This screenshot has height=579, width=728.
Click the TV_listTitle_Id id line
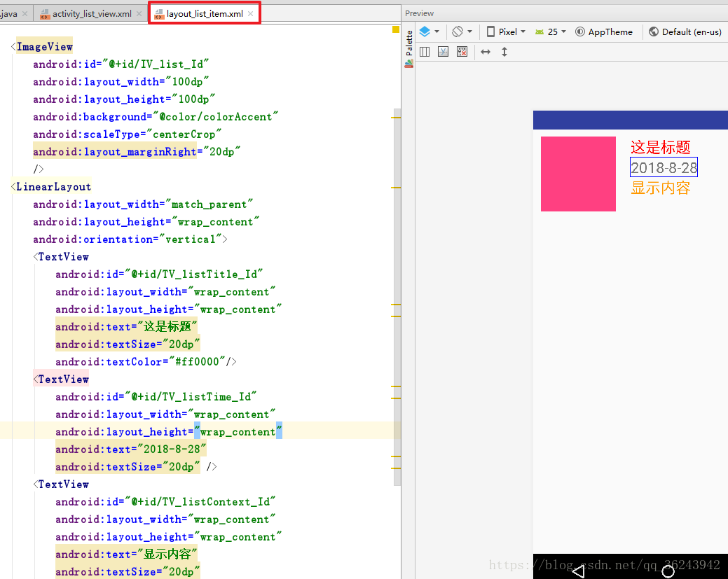[159, 274]
